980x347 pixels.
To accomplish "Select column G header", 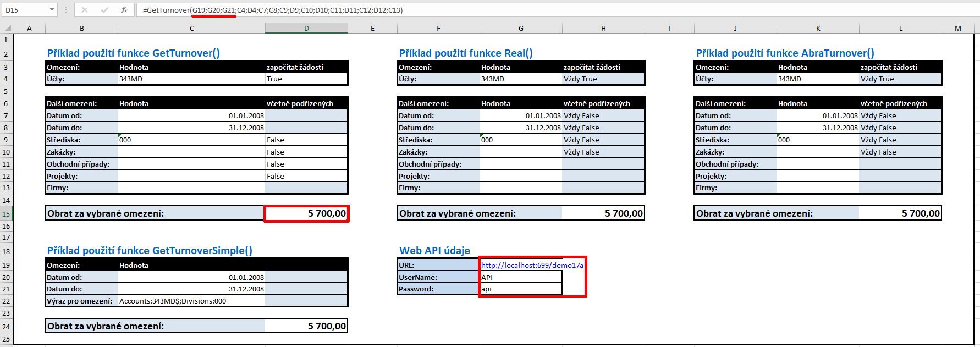I will tap(520, 28).
